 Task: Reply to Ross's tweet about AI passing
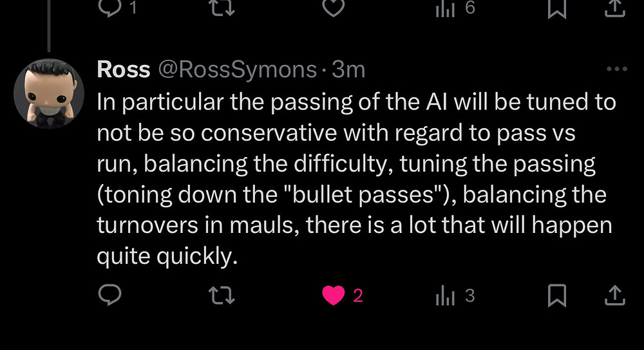pos(109,295)
